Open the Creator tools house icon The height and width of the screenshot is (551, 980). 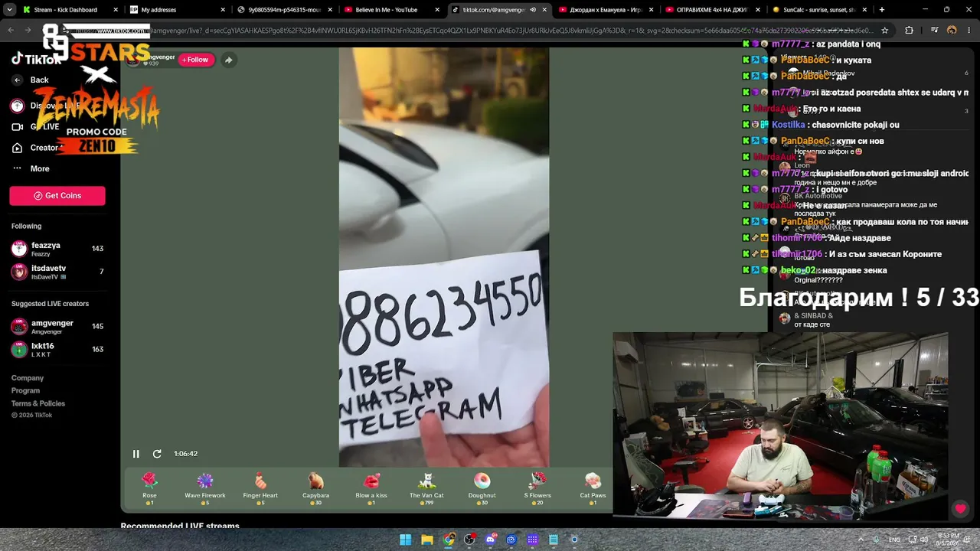coord(17,148)
